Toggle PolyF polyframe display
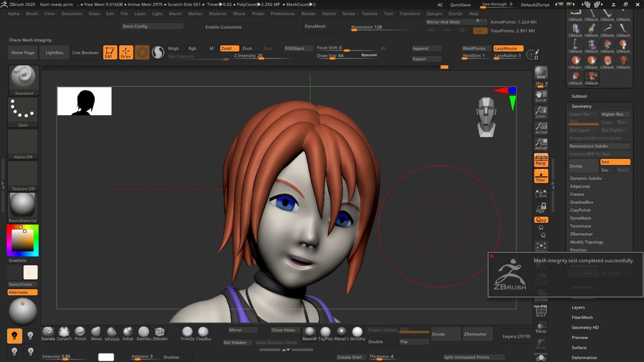Viewport: 644px width, 362px height. (x=541, y=312)
